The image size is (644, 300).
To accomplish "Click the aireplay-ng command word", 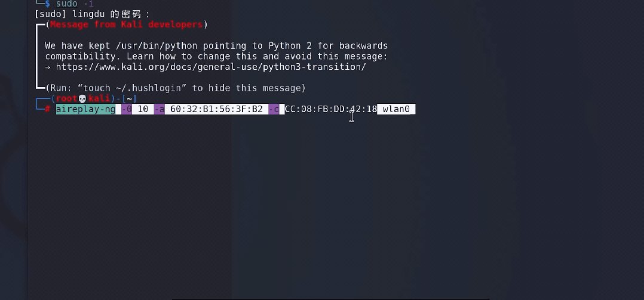I will [86, 109].
